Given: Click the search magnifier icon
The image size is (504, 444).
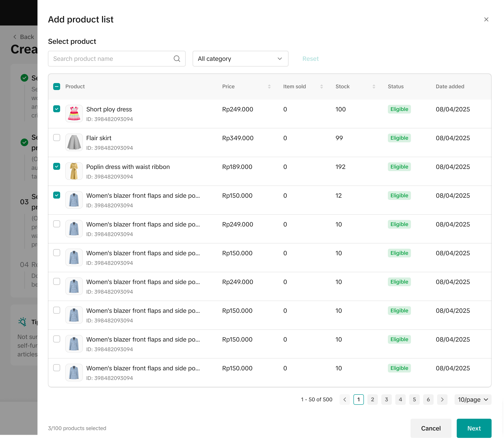Looking at the screenshot, I should (x=176, y=59).
